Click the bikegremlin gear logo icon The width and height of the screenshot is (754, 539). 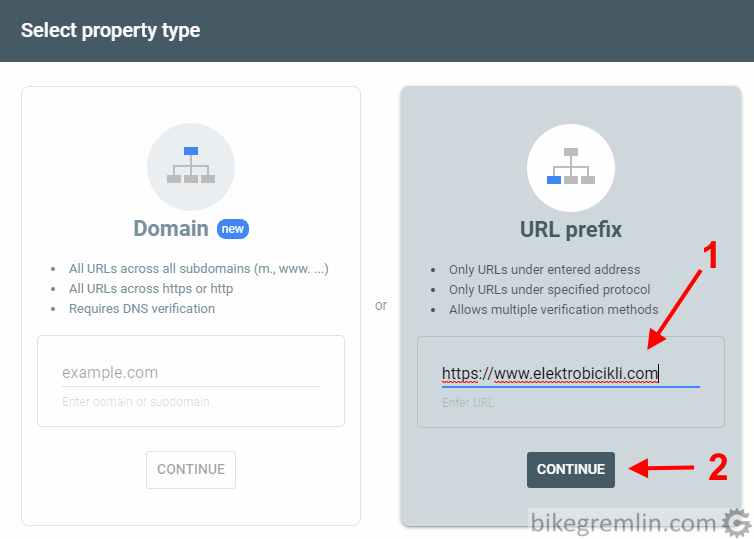pyautogui.click(x=736, y=523)
